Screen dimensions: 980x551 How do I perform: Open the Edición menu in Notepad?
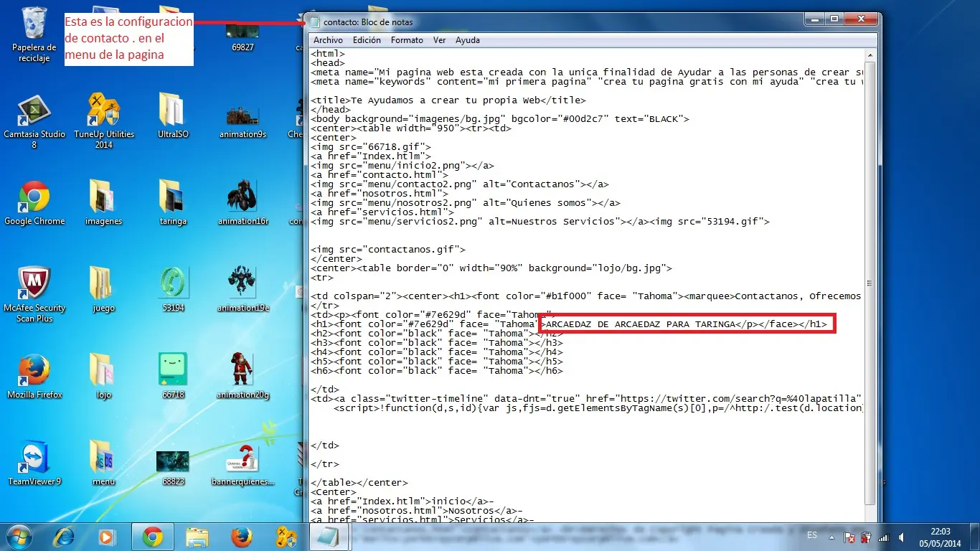(367, 40)
